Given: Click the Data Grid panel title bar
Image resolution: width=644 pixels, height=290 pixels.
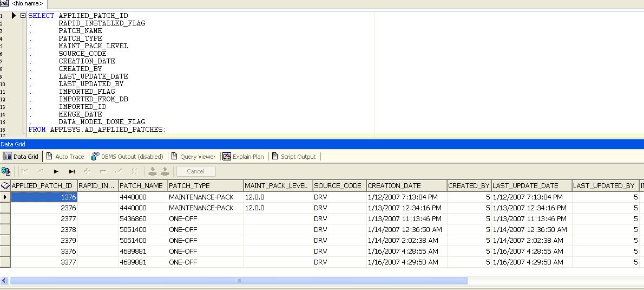Looking at the screenshot, I should (322, 144).
